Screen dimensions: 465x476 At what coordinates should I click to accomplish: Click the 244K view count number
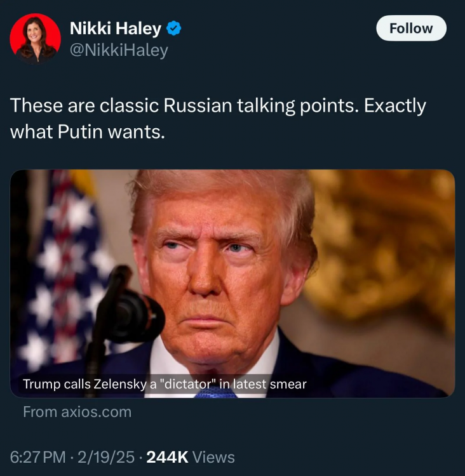(166, 457)
